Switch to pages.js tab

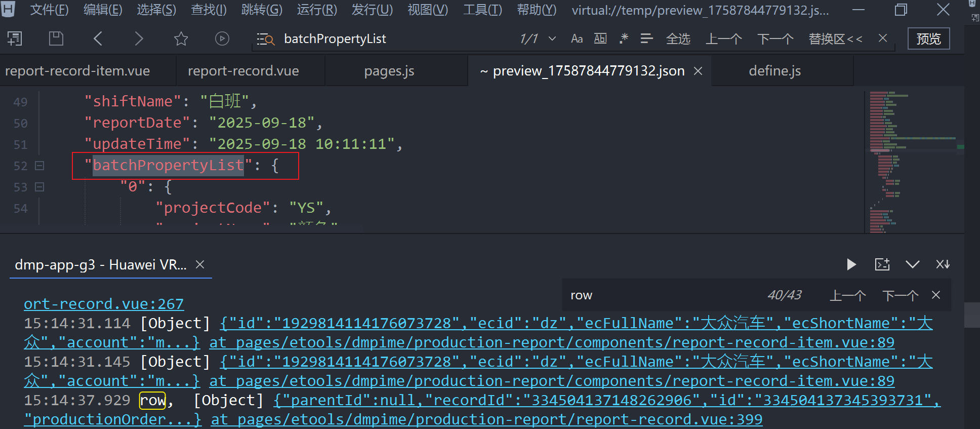(389, 71)
